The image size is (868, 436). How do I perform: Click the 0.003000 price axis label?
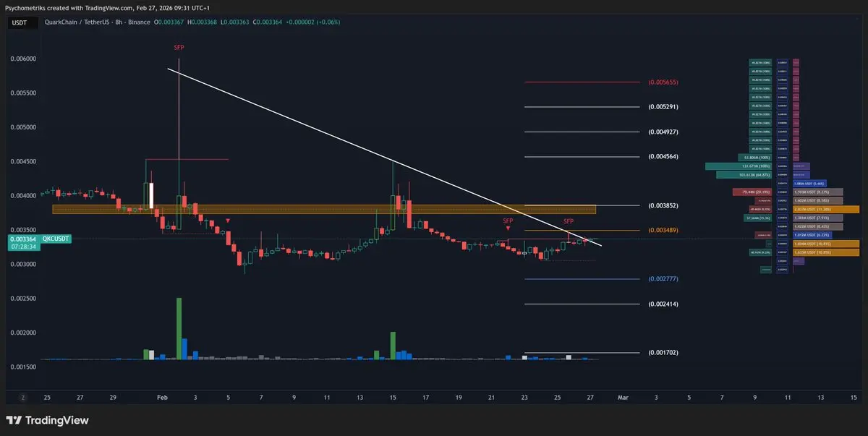[23, 265]
